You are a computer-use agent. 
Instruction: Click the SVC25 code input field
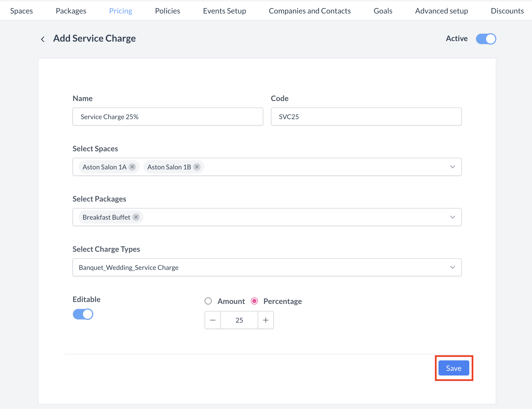click(x=366, y=117)
